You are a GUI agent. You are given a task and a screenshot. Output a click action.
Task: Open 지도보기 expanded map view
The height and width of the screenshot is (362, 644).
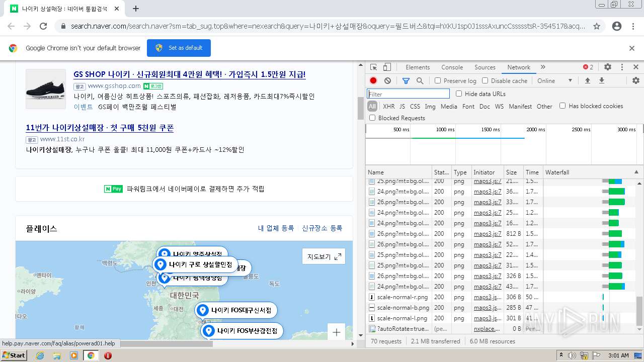324,257
